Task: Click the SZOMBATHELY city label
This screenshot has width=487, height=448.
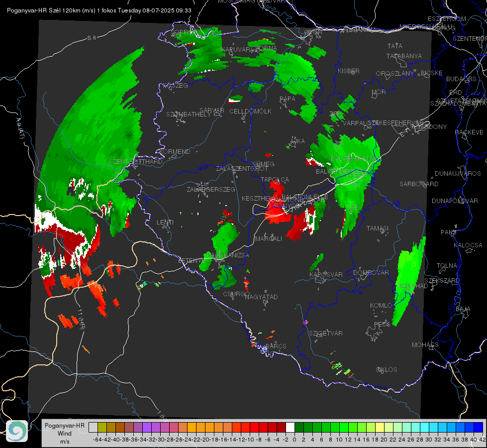Action: coord(189,114)
